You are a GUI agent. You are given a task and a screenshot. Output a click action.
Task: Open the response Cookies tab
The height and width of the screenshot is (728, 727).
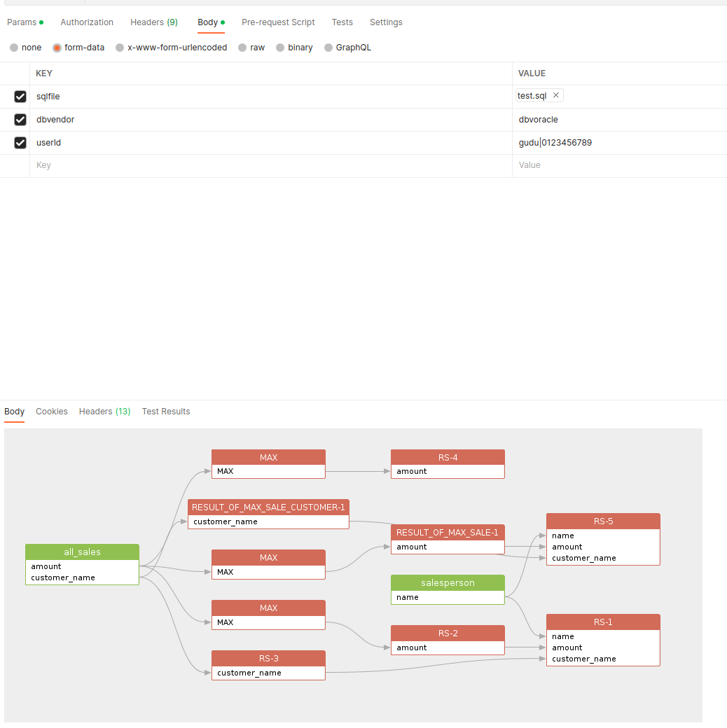pyautogui.click(x=52, y=412)
